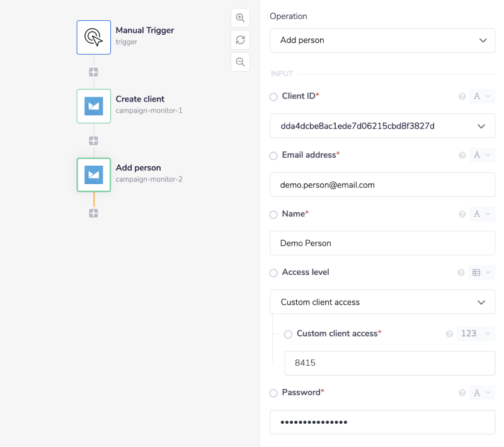Viewport: 504px width, 447px height.
Task: Select the Manual Trigger node icon
Action: (94, 37)
